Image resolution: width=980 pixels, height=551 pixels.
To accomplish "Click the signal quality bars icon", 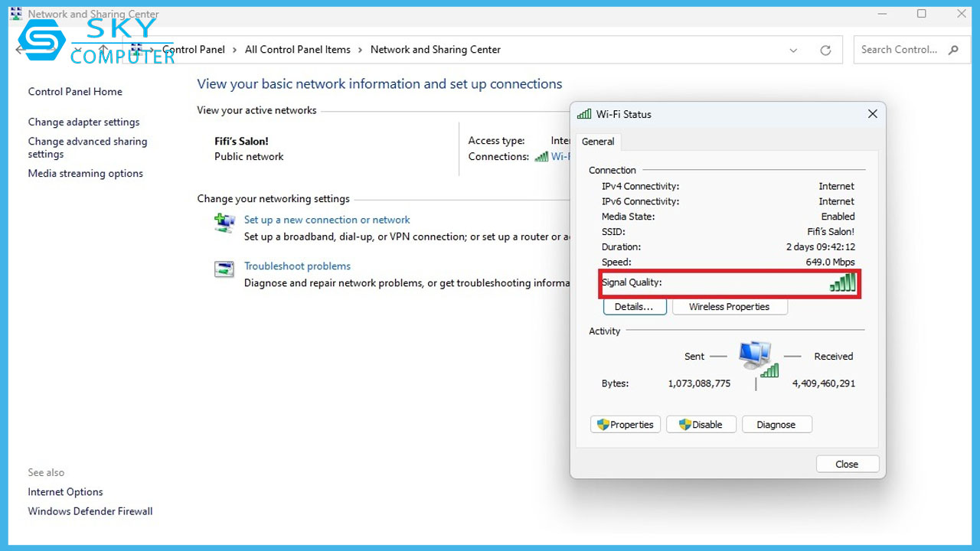I will tap(842, 283).
